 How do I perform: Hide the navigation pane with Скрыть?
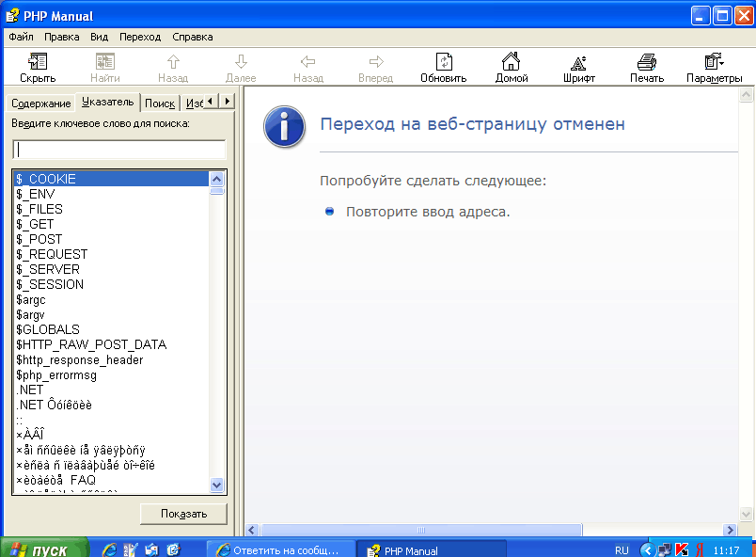pos(38,68)
